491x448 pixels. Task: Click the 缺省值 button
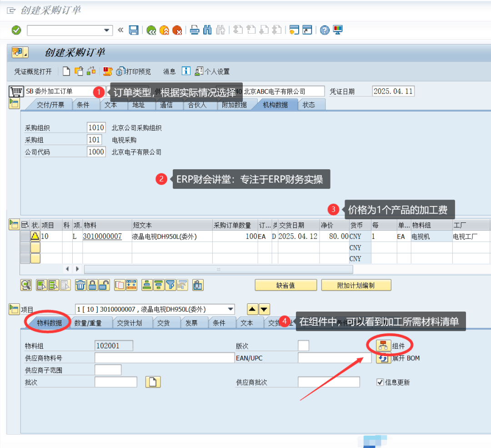click(x=286, y=285)
